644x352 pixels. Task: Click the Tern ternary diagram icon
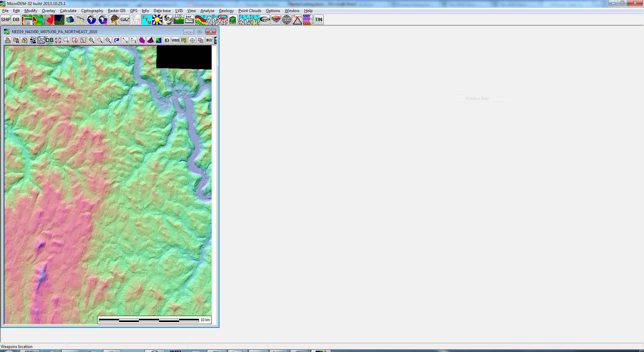coord(297,20)
